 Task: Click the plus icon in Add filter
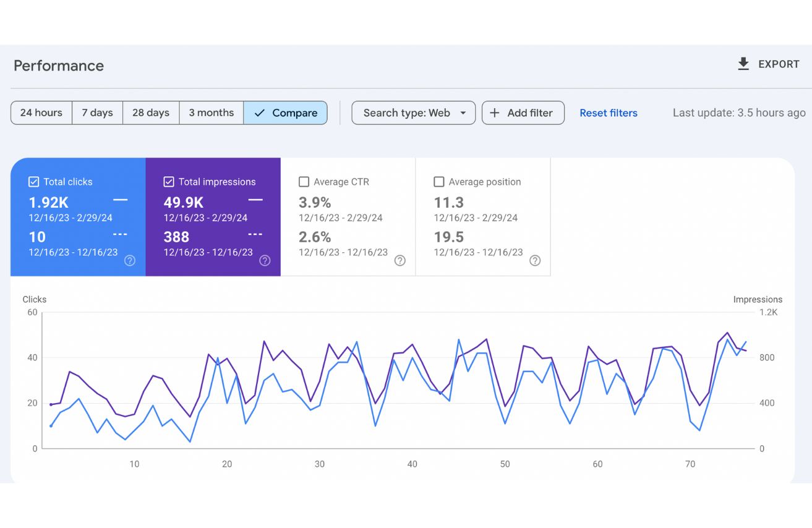point(495,113)
